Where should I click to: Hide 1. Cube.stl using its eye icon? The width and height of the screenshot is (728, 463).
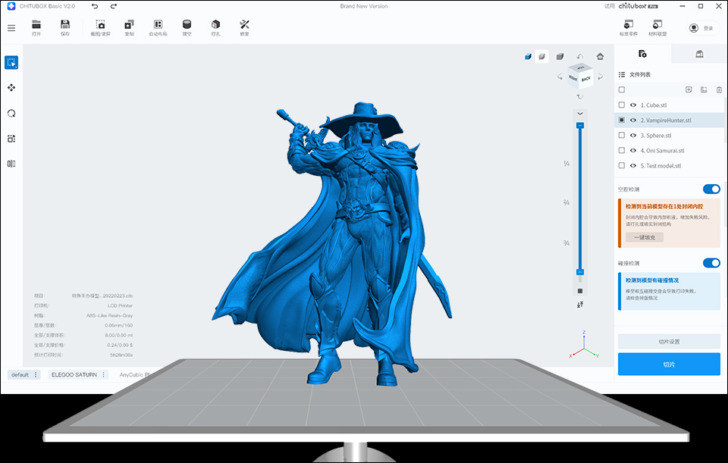633,105
